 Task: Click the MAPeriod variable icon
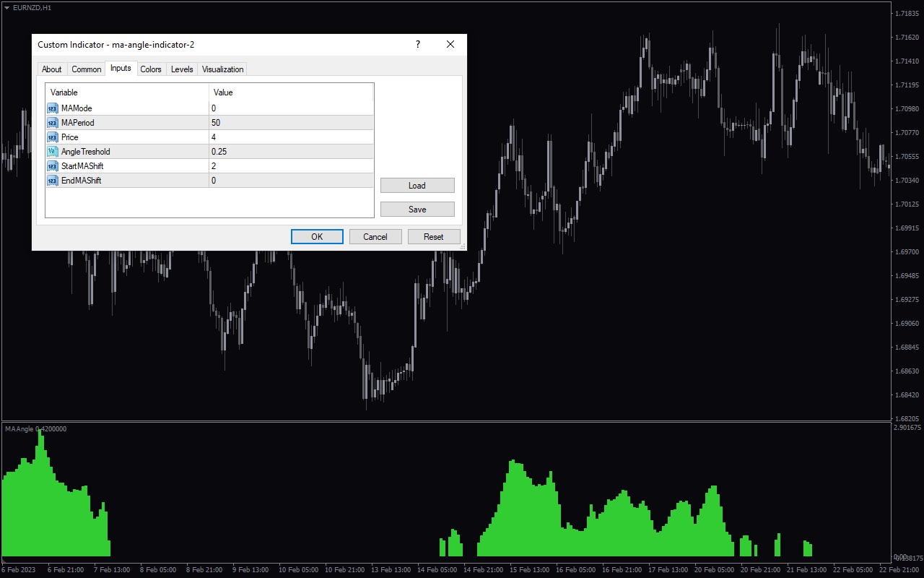53,123
